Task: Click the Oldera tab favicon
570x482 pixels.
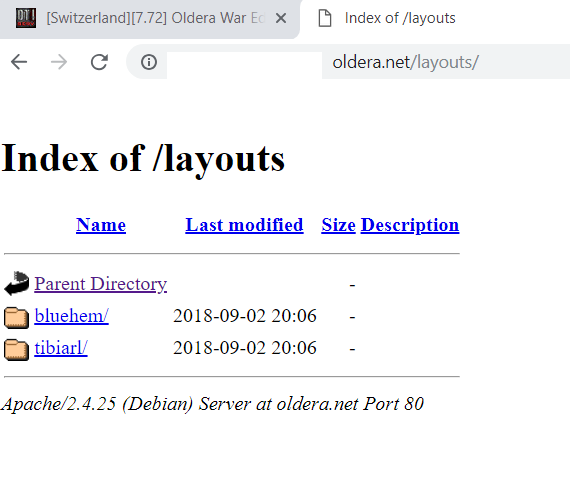Action: click(26, 18)
